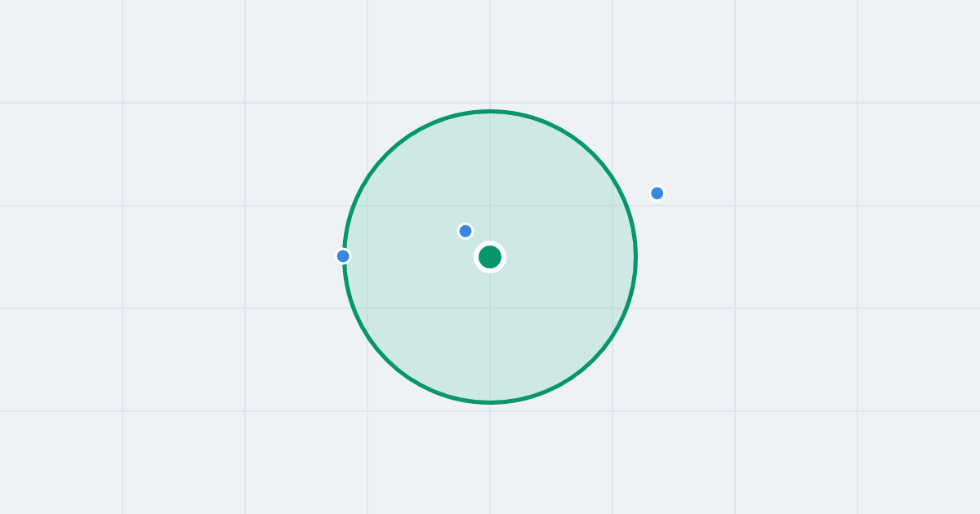Select the blue dot outside the green circle

[x=657, y=193]
